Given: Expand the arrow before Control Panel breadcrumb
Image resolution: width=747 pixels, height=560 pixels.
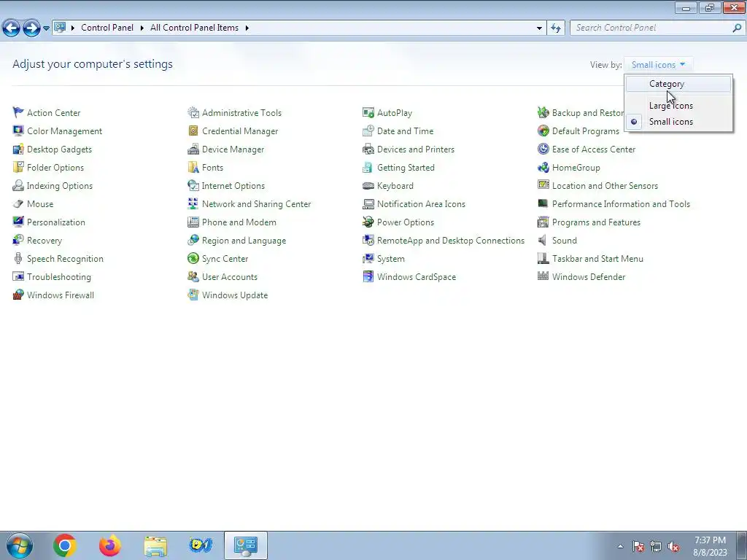Looking at the screenshot, I should point(73,28).
